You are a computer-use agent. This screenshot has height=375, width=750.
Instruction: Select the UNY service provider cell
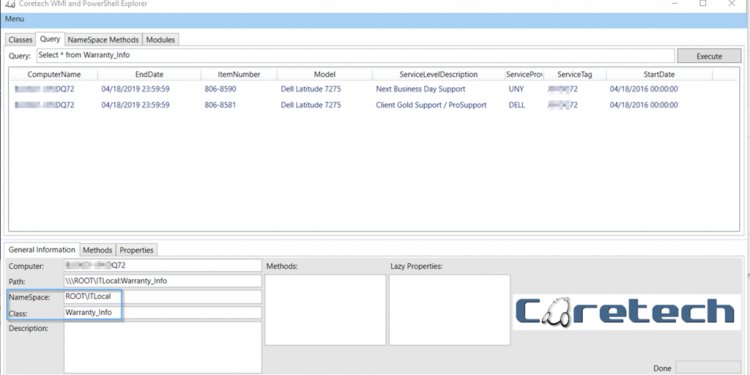516,89
